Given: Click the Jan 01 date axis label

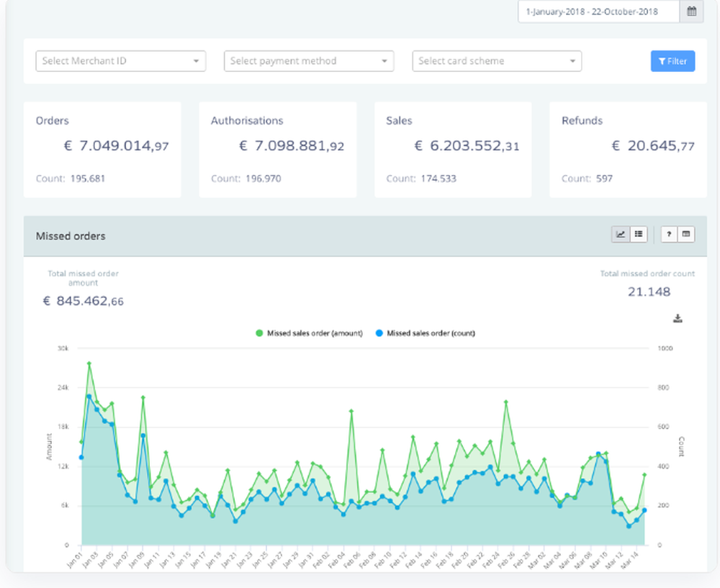Looking at the screenshot, I should click(x=74, y=559).
